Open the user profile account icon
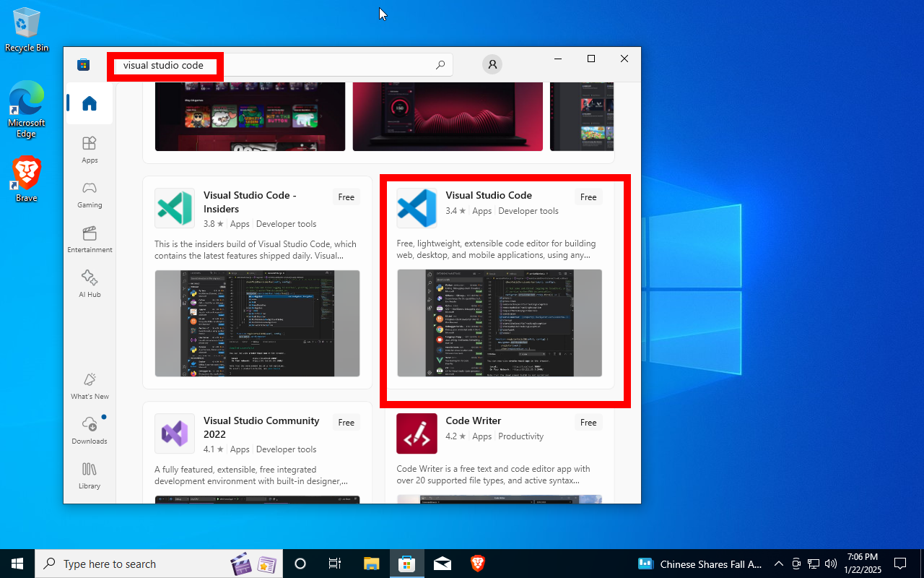The width and height of the screenshot is (924, 578). click(x=492, y=64)
